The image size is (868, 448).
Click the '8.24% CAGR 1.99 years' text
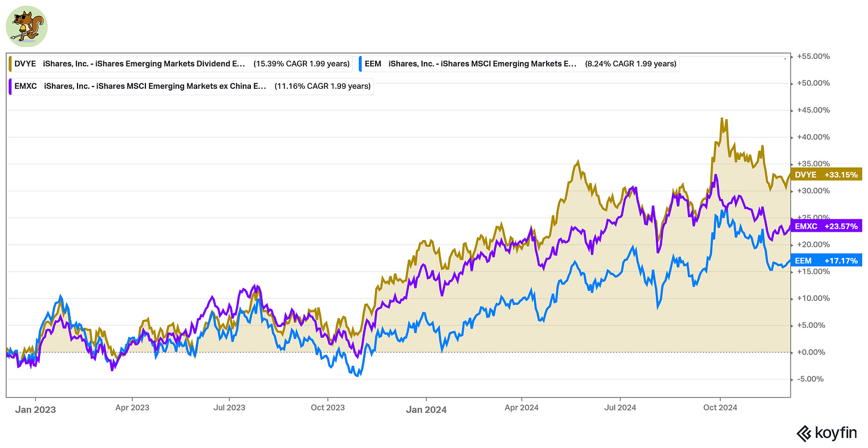[x=631, y=64]
